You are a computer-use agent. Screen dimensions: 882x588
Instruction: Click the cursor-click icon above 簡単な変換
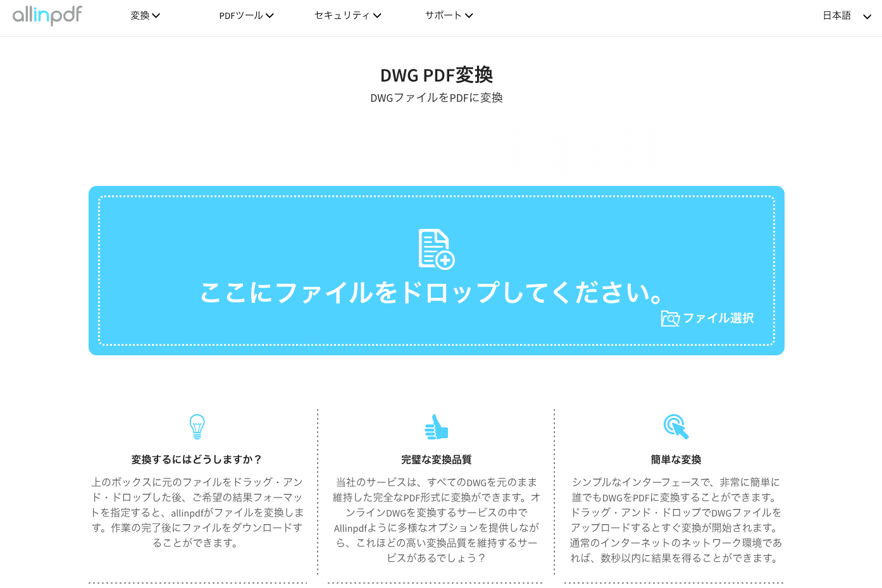tap(676, 427)
